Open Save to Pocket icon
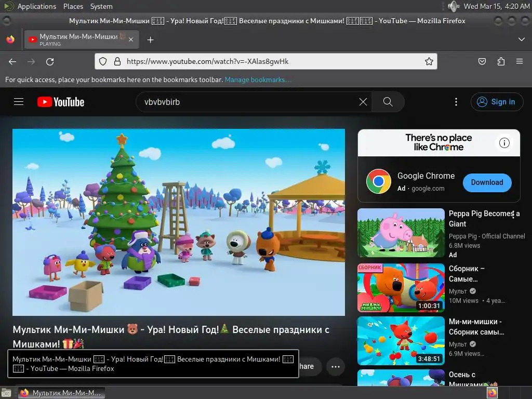 tap(482, 61)
